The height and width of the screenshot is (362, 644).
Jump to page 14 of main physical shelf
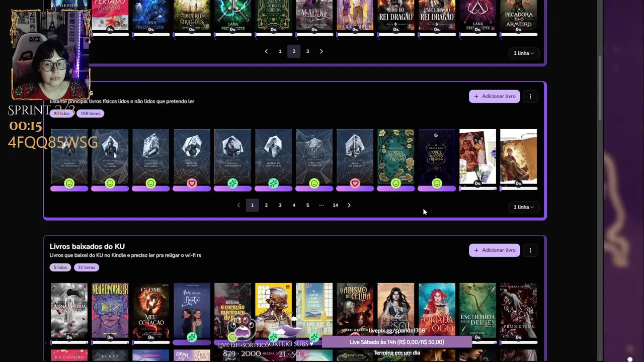coord(336,205)
